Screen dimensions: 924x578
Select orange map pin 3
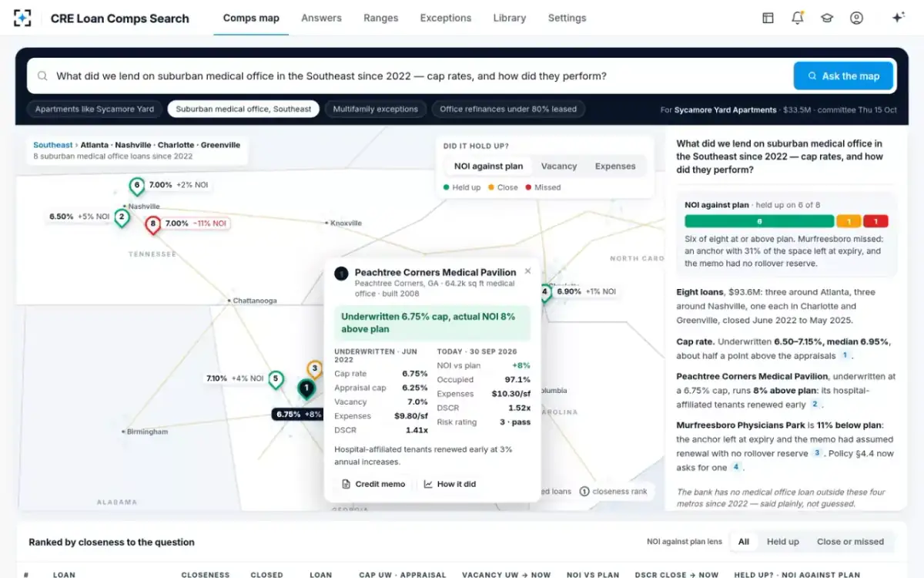pos(314,368)
